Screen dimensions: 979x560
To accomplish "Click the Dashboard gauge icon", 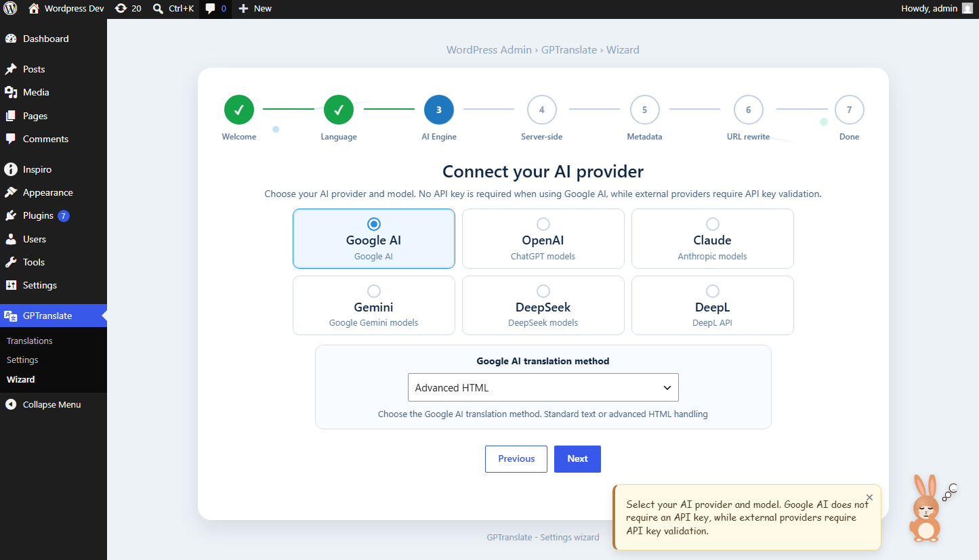I will [11, 39].
